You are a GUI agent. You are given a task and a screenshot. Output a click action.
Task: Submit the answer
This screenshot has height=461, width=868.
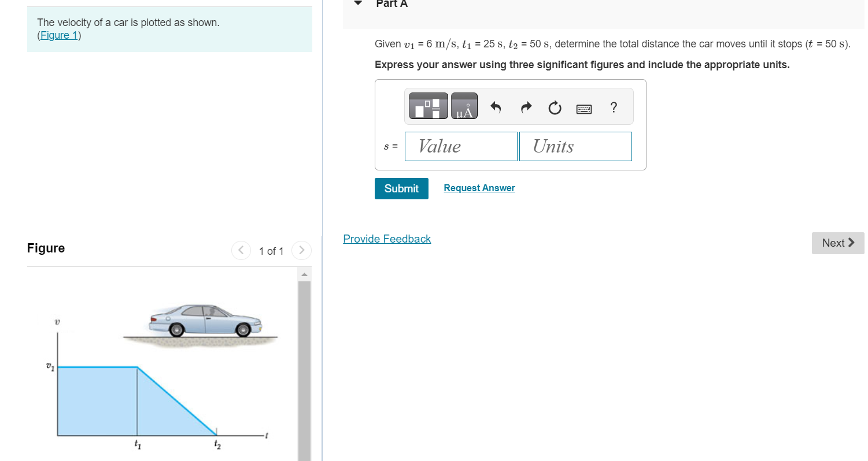click(x=401, y=188)
